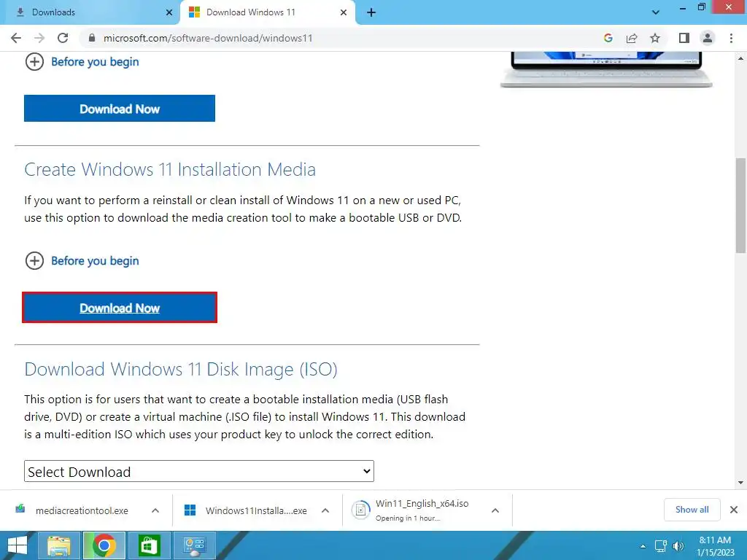
Task: Click the Google icon in address bar
Action: (608, 38)
